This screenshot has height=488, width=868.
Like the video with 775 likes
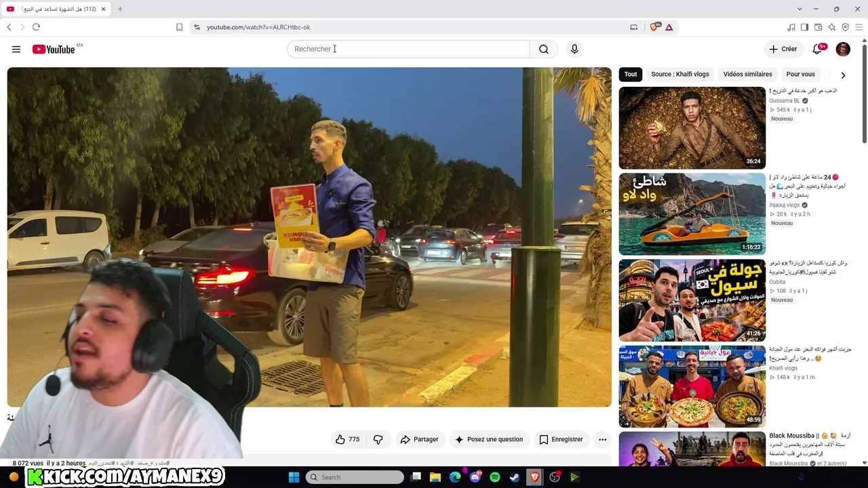pyautogui.click(x=347, y=439)
